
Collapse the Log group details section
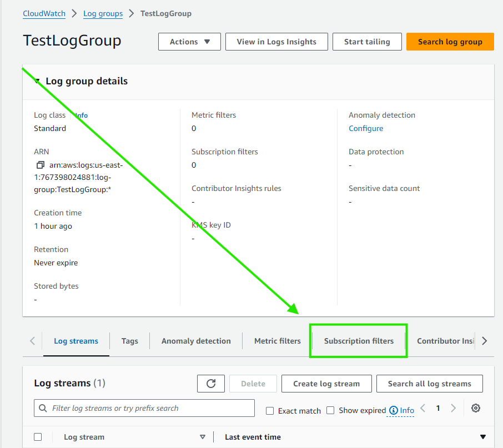37,81
